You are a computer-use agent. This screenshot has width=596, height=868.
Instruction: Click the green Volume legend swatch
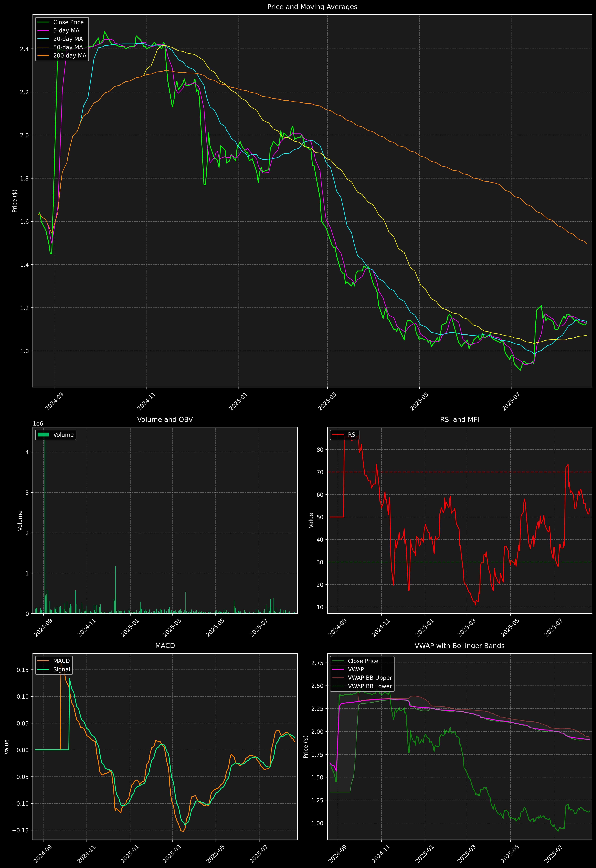coord(43,435)
